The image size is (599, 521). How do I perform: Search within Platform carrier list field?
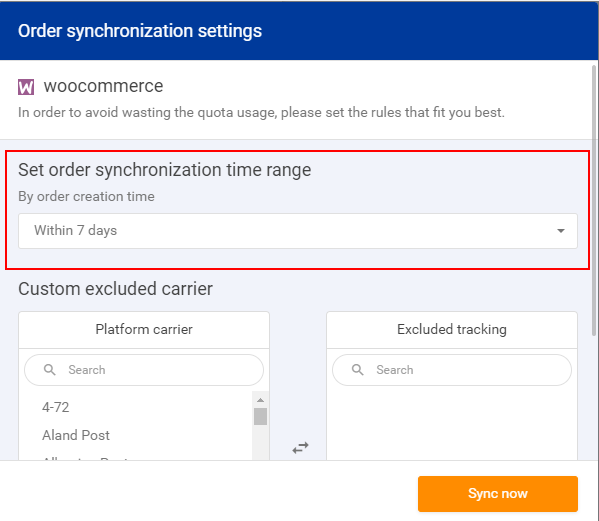(x=144, y=370)
